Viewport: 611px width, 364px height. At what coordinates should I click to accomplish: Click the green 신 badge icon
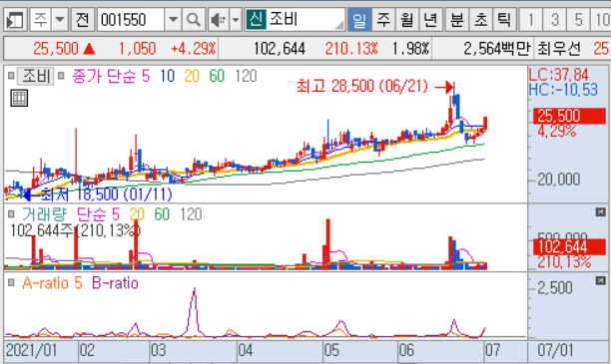point(256,19)
